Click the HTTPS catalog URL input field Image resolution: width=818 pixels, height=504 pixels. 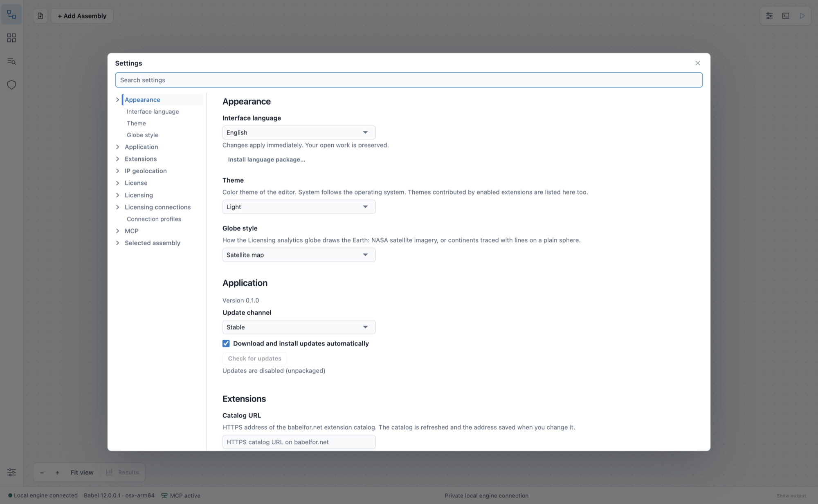(299, 442)
